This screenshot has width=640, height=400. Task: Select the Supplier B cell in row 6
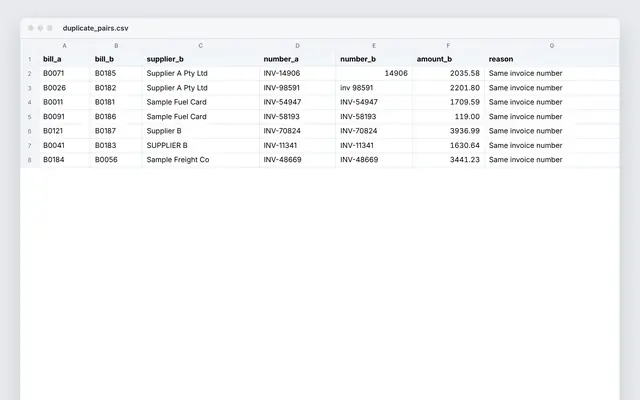click(201, 131)
